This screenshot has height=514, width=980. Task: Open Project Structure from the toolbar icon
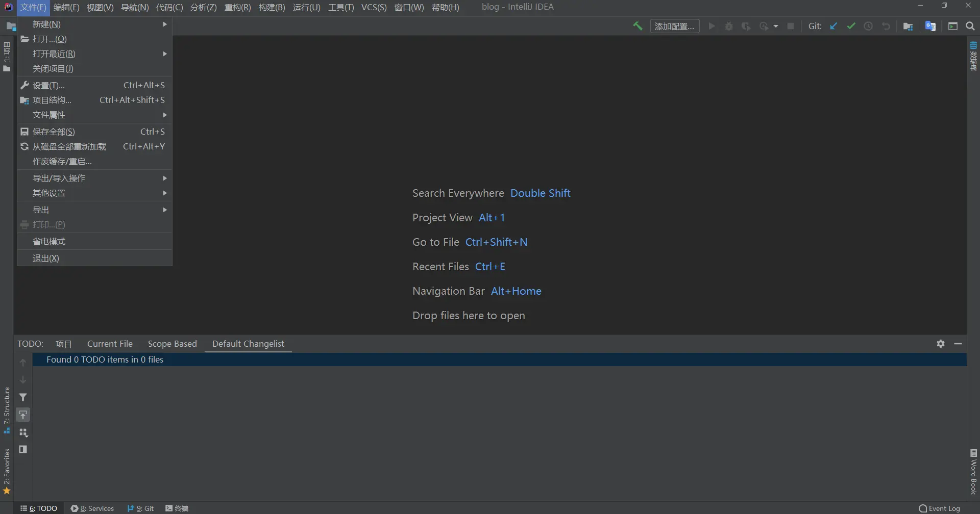[908, 26]
